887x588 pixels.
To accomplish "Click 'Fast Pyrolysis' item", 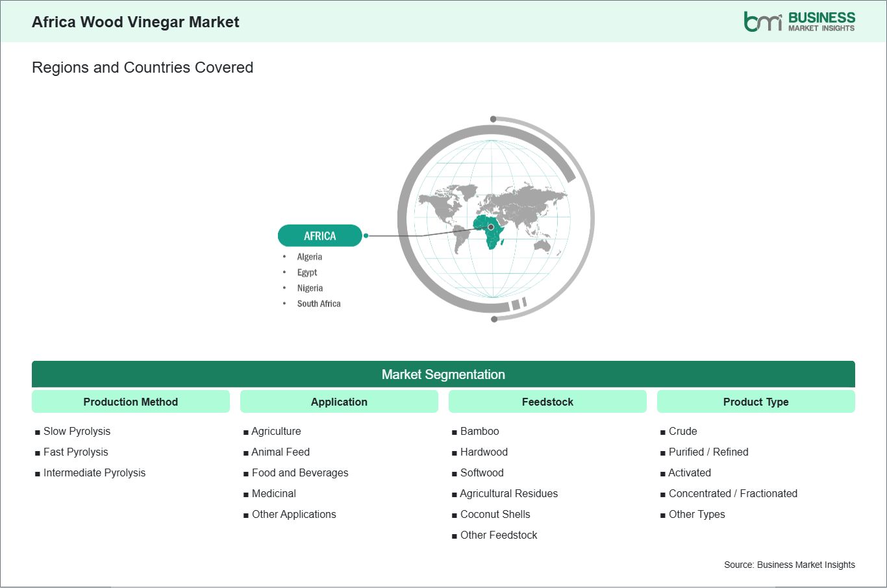I will click(76, 452).
